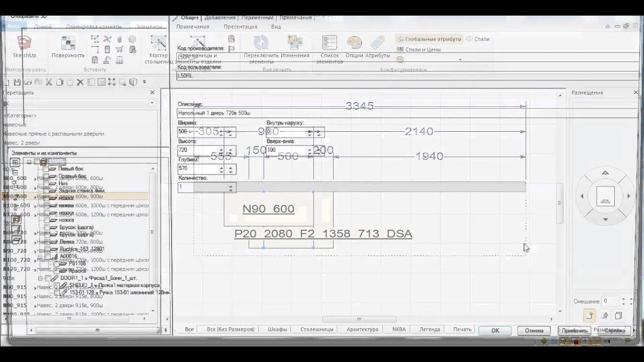Click Глобальные атрибуты in the ribbon

(x=429, y=39)
